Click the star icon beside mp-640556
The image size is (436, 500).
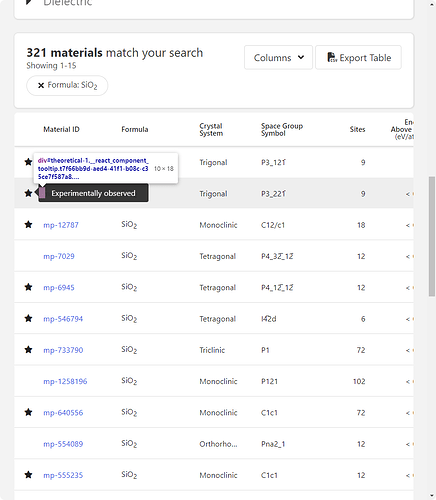point(28,412)
